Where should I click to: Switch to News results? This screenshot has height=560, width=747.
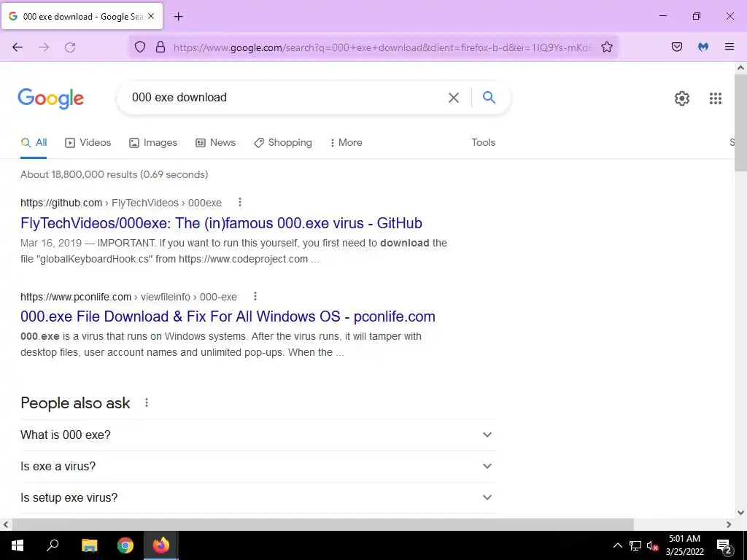(x=215, y=142)
